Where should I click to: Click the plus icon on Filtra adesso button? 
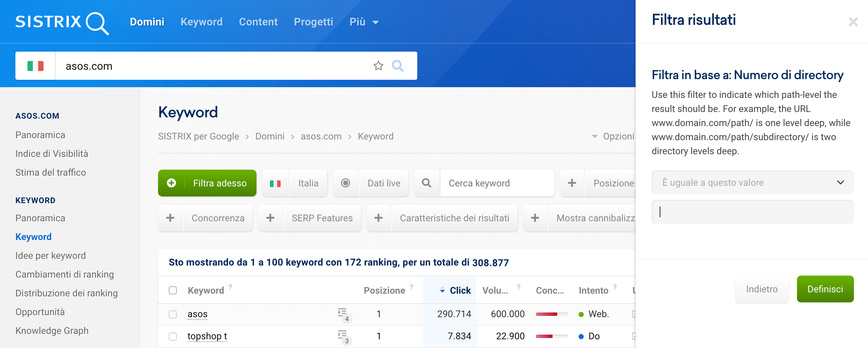pyautogui.click(x=171, y=183)
